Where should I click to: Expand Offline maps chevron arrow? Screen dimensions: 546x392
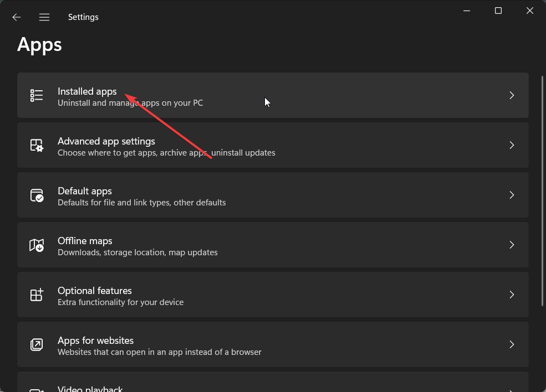(512, 245)
